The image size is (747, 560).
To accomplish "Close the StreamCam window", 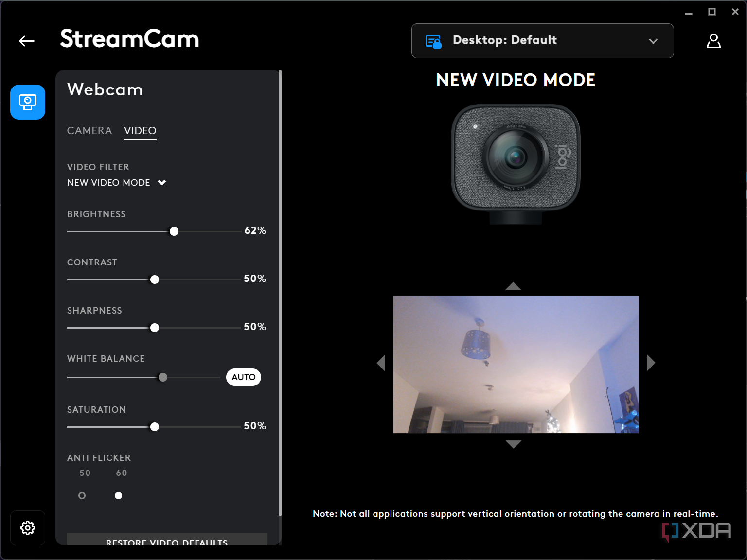I will coord(735,12).
